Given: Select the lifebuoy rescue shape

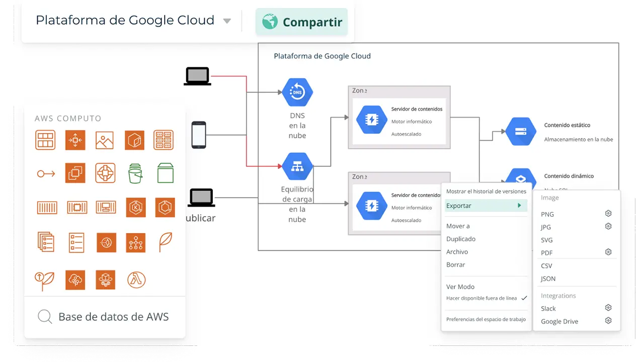Looking at the screenshot, I should pyautogui.click(x=105, y=173).
